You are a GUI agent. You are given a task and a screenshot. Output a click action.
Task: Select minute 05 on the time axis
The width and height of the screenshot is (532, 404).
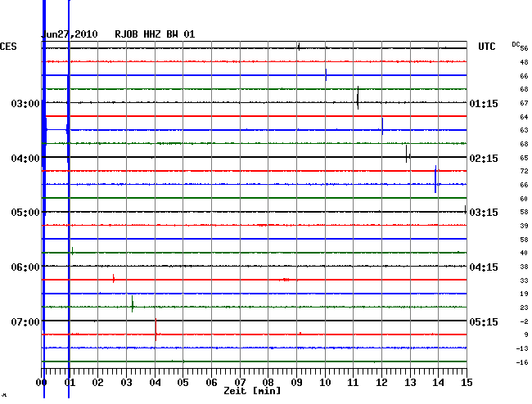pyautogui.click(x=183, y=383)
